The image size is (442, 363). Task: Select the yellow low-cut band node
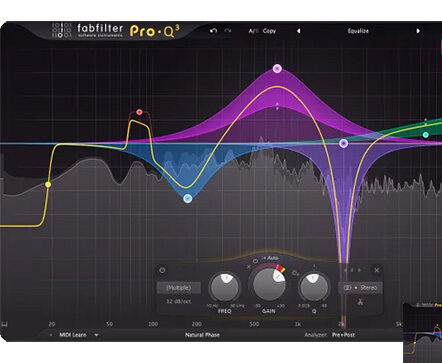click(48, 184)
